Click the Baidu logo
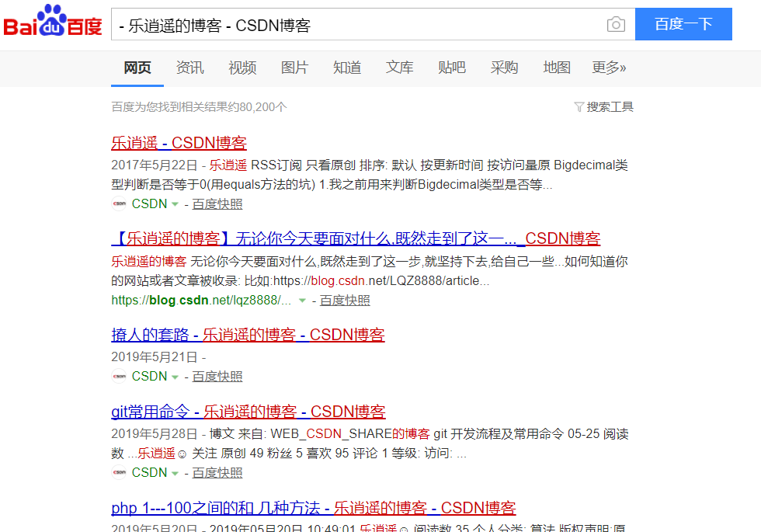This screenshot has height=532, width=761. pyautogui.click(x=53, y=21)
